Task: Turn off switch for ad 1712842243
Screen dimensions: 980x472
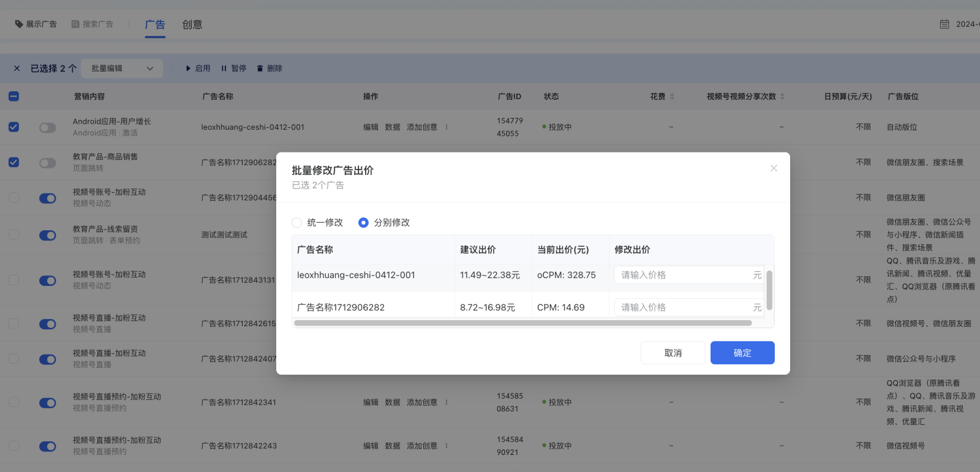Action: tap(48, 446)
